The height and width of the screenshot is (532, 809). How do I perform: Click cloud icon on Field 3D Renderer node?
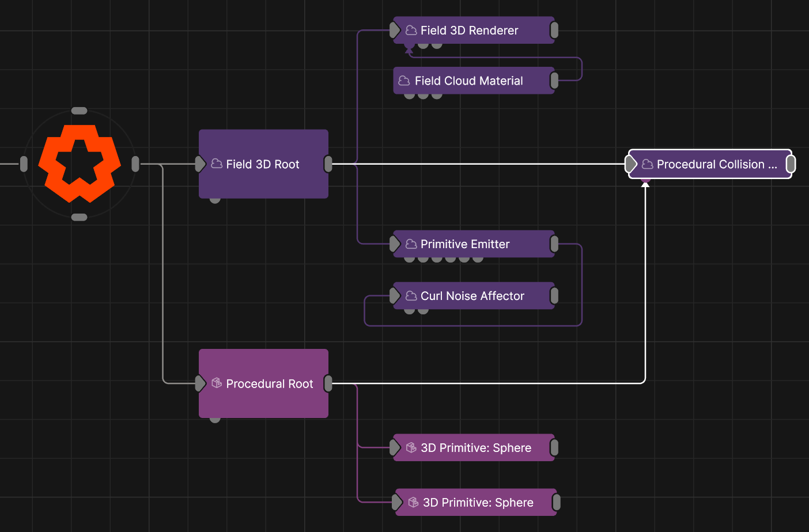411,31
